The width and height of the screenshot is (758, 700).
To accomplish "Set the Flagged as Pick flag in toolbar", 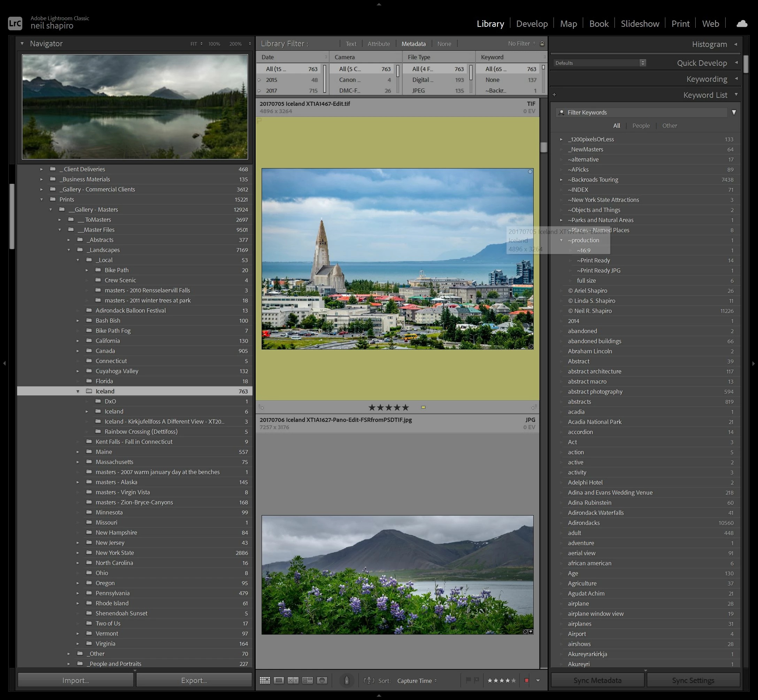I will click(469, 680).
